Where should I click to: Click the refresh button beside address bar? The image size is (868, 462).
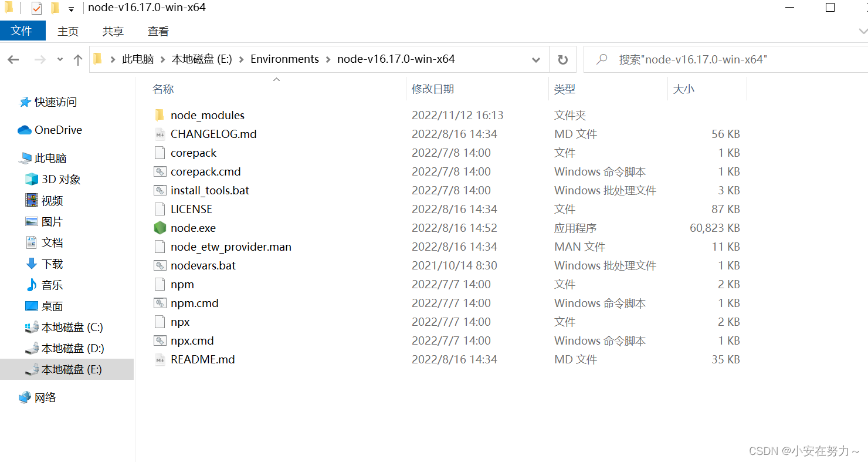click(x=562, y=59)
